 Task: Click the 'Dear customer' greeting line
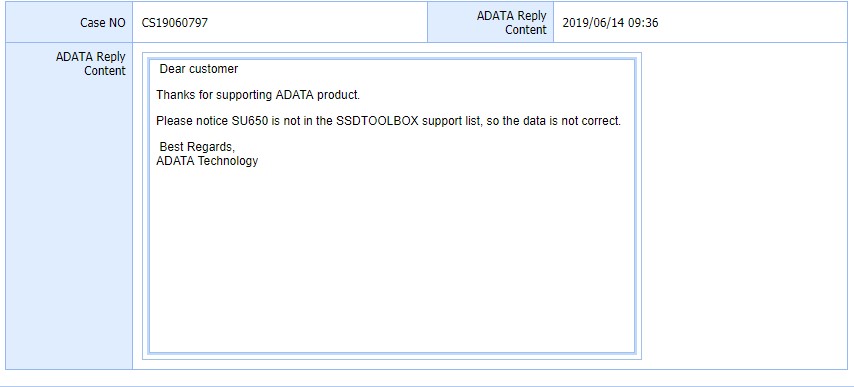[199, 69]
